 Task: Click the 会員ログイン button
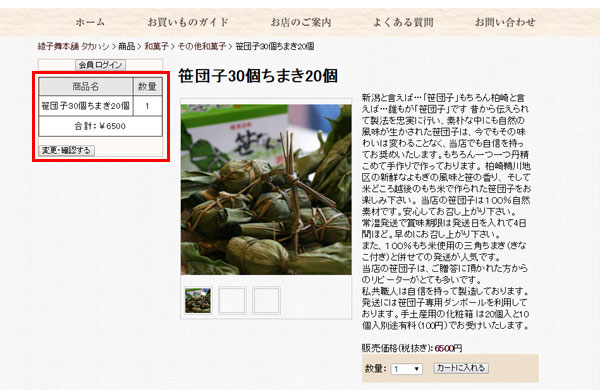pos(100,65)
